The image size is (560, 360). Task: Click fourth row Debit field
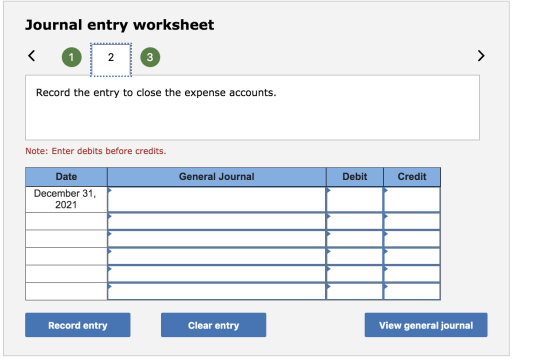[x=355, y=256]
